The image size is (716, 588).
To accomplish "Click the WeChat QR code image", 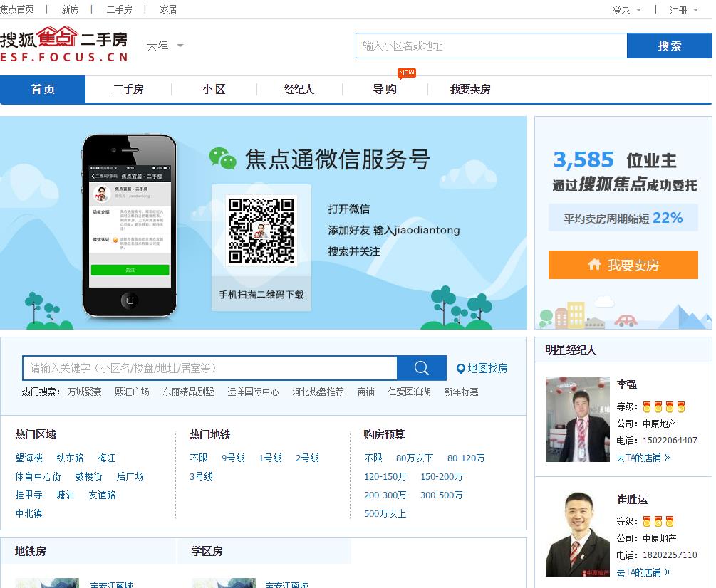I will (261, 231).
